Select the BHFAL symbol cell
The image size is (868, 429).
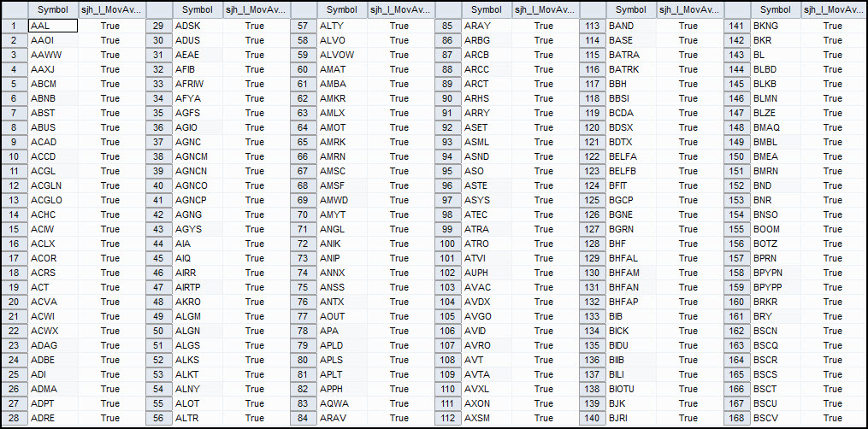[x=631, y=257]
